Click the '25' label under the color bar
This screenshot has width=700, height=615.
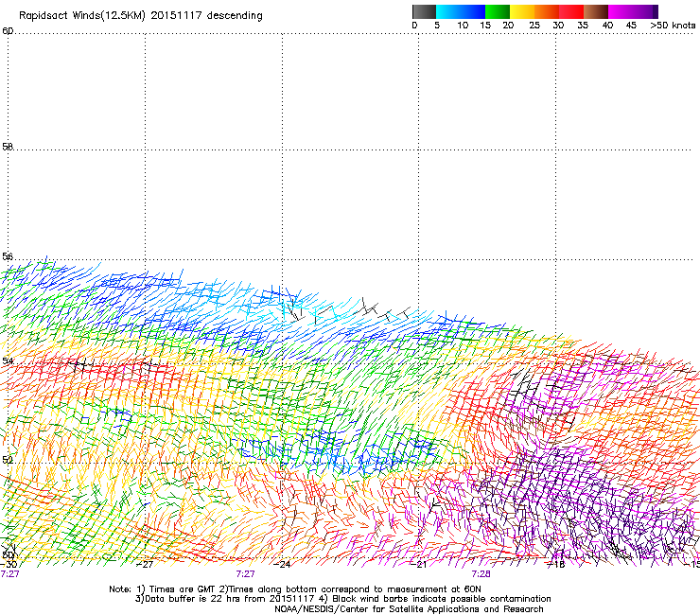click(534, 26)
